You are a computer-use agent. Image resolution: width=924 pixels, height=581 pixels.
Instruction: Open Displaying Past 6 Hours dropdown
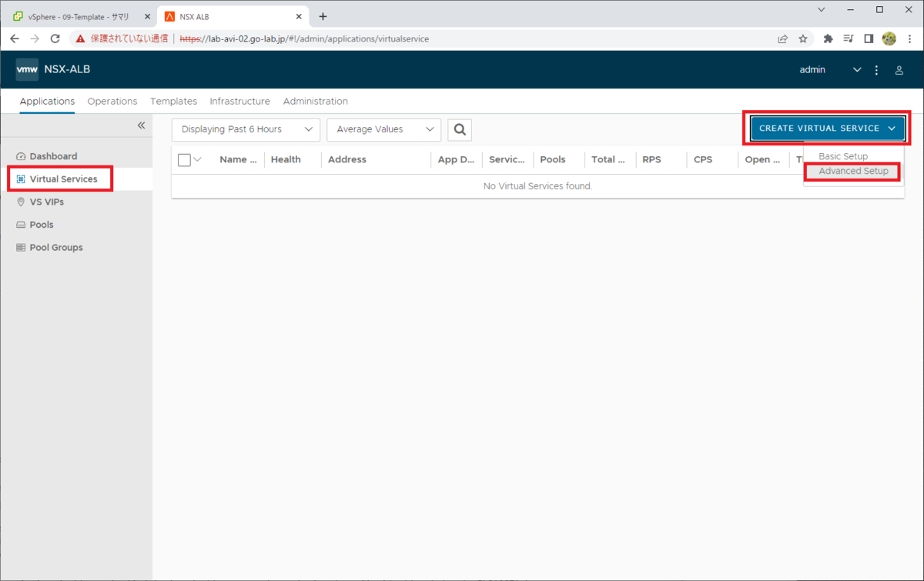(246, 130)
